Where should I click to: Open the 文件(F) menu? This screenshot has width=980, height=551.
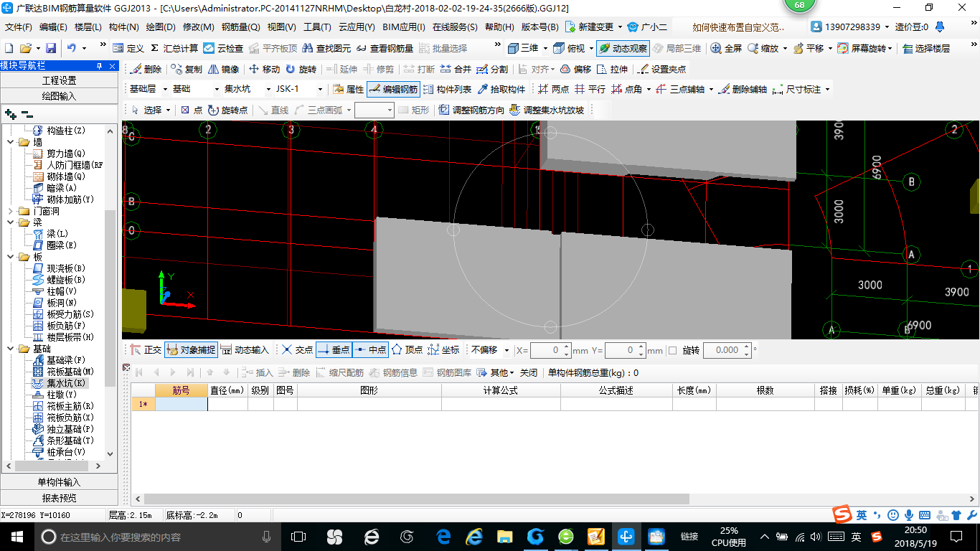click(x=19, y=27)
